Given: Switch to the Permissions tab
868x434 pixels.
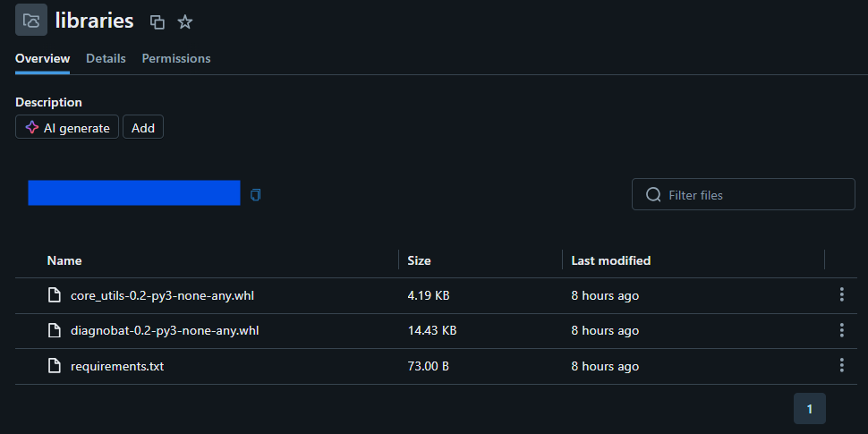Looking at the screenshot, I should [176, 58].
